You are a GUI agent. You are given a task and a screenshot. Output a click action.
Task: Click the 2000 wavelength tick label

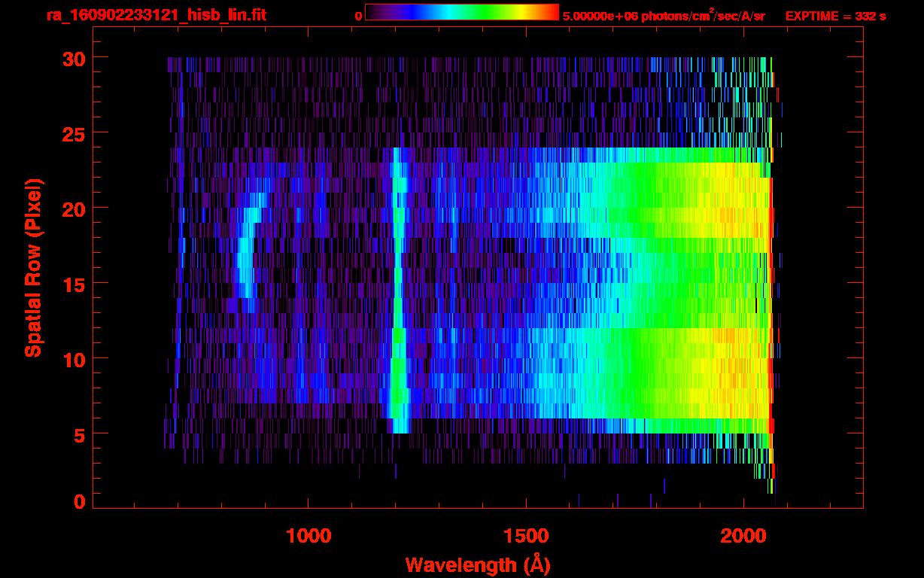[743, 536]
